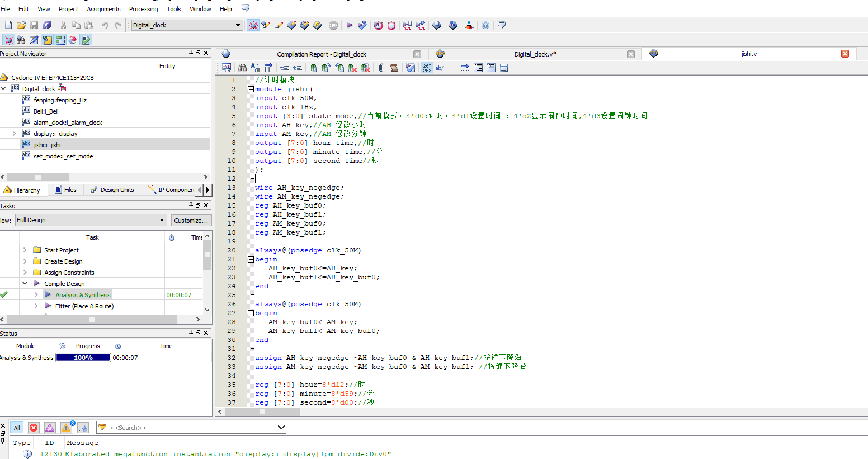This screenshot has width=868, height=459.
Task: Click the increase indent icon in editor toolbar
Action: [285, 68]
